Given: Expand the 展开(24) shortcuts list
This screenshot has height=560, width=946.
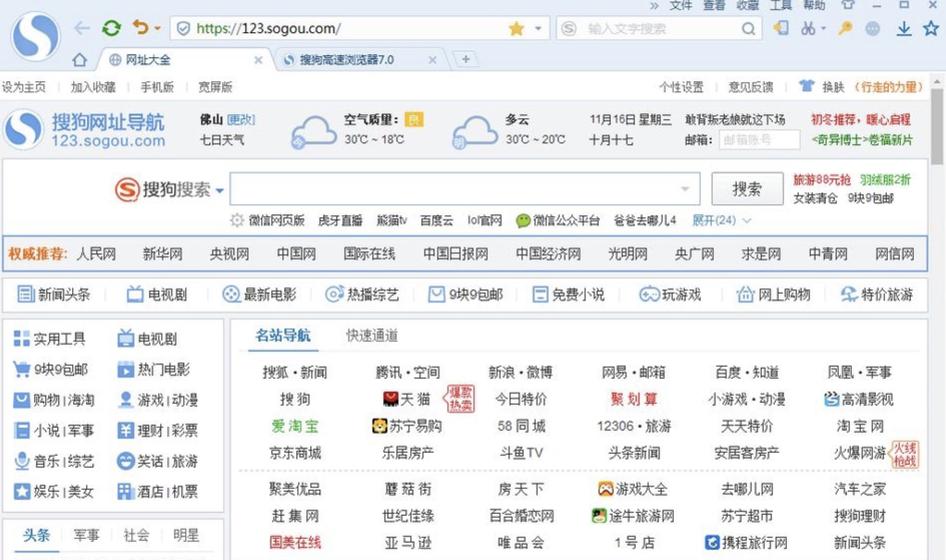Looking at the screenshot, I should (x=722, y=220).
